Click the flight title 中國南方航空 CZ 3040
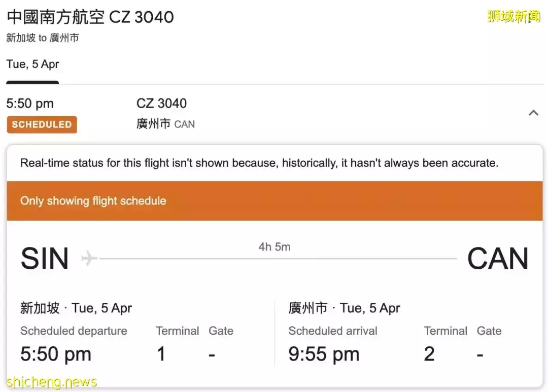 [x=90, y=17]
